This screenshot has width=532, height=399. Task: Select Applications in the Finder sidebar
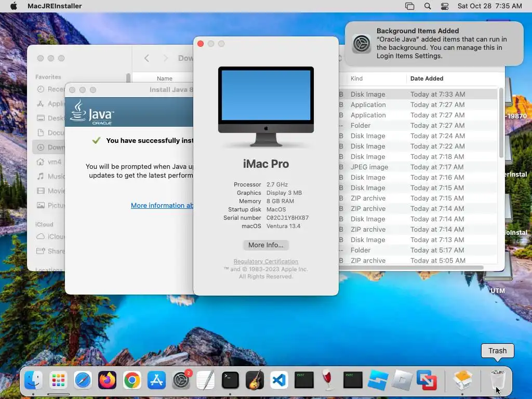pos(50,103)
